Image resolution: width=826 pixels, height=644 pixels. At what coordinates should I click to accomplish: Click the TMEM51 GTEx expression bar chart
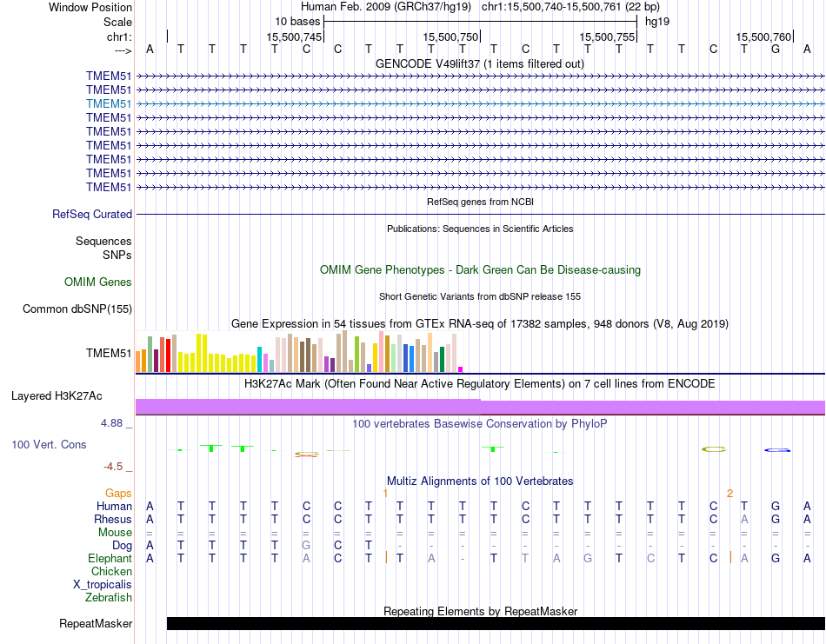299,352
